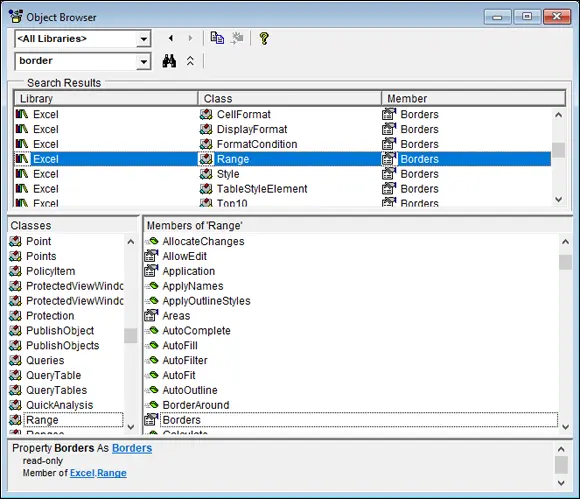
Task: Select Queries class
Action: pyautogui.click(x=45, y=360)
